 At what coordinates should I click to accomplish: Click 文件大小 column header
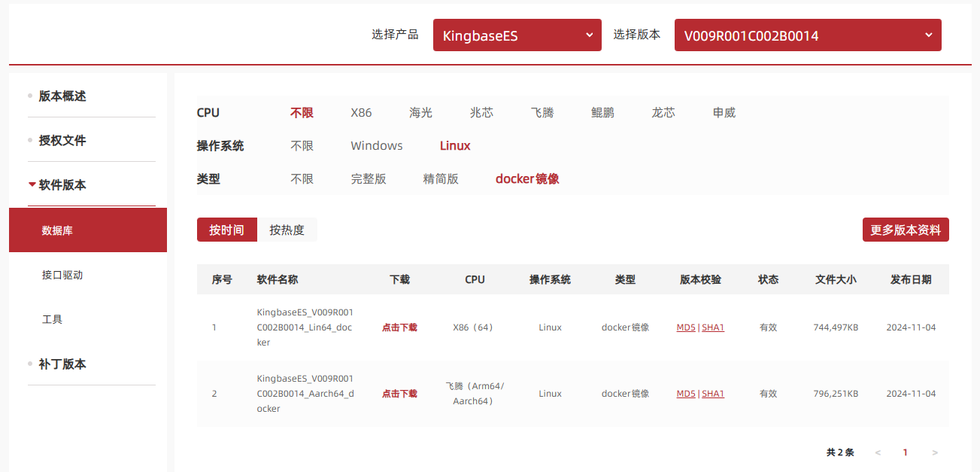pyautogui.click(x=836, y=279)
